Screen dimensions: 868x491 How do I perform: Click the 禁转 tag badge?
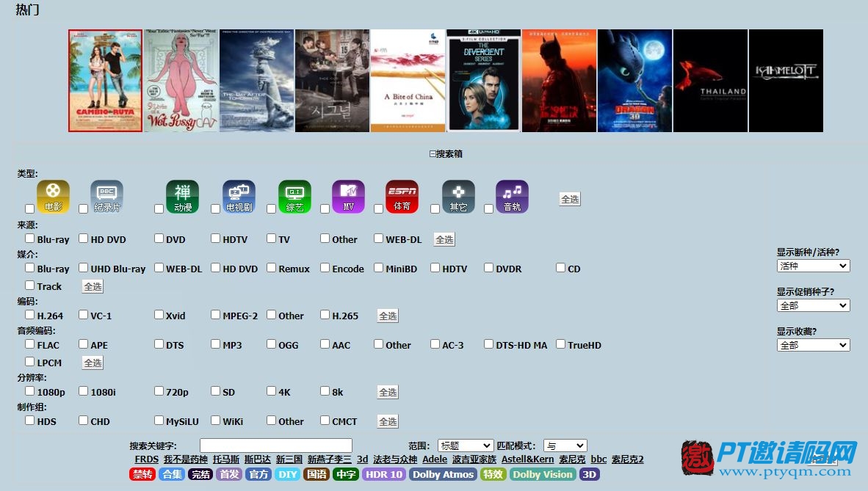(x=142, y=474)
